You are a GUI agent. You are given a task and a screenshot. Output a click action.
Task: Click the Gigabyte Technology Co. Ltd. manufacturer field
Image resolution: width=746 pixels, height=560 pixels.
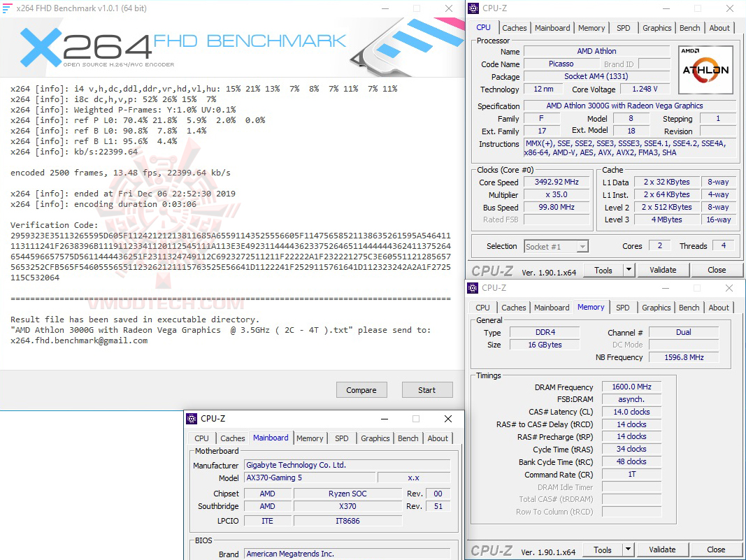coord(347,465)
